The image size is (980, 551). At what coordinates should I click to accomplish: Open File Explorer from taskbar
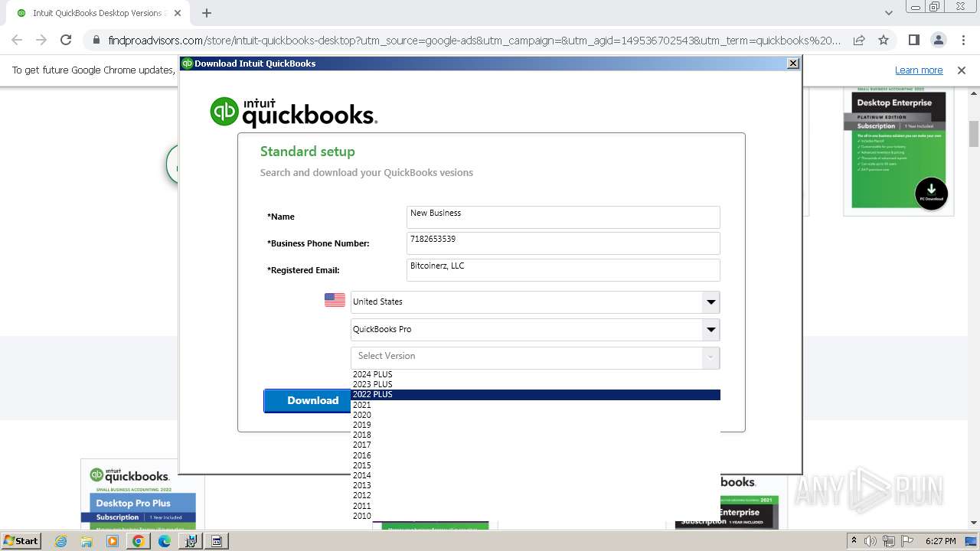(87, 541)
